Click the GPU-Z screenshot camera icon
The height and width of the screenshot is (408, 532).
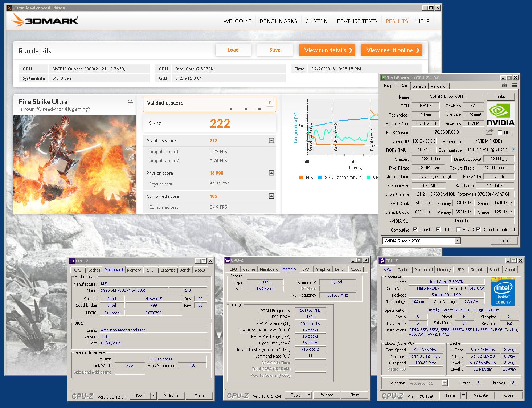[x=504, y=86]
